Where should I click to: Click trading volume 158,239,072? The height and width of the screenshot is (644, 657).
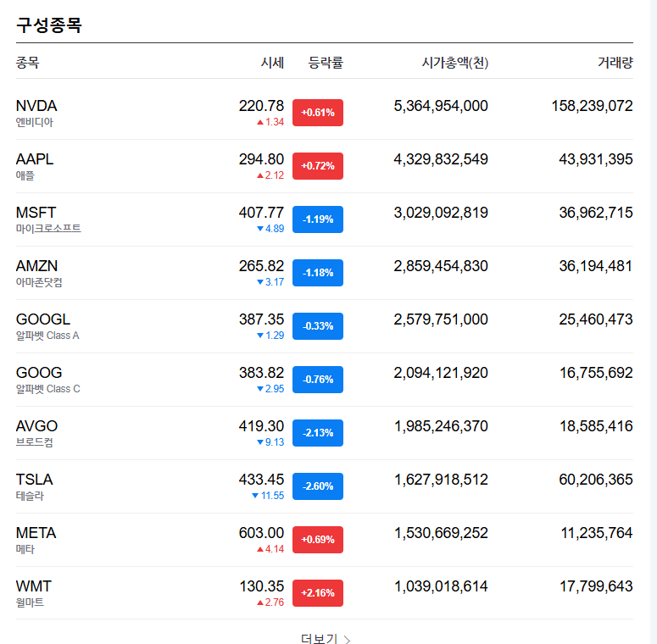tap(592, 106)
